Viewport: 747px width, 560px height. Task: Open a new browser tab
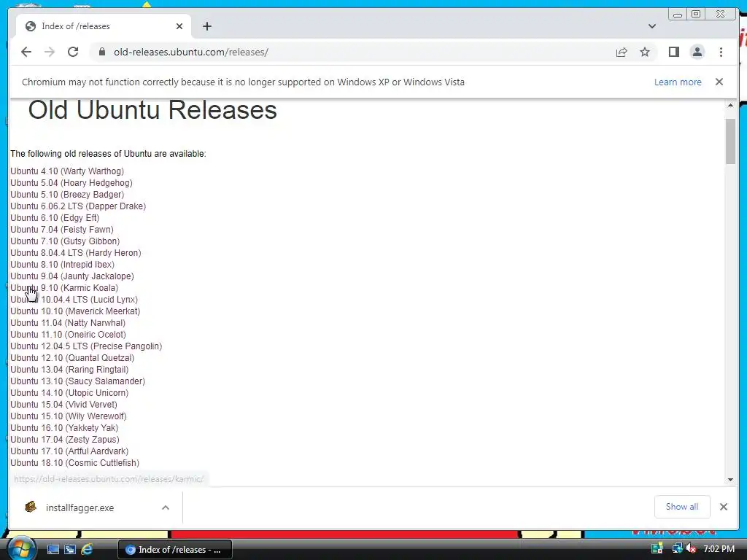coord(206,26)
